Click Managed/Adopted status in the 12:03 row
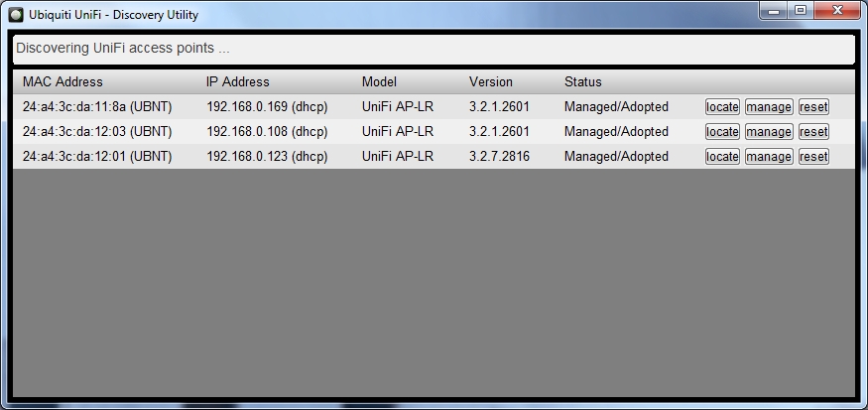The height and width of the screenshot is (410, 868). (616, 132)
